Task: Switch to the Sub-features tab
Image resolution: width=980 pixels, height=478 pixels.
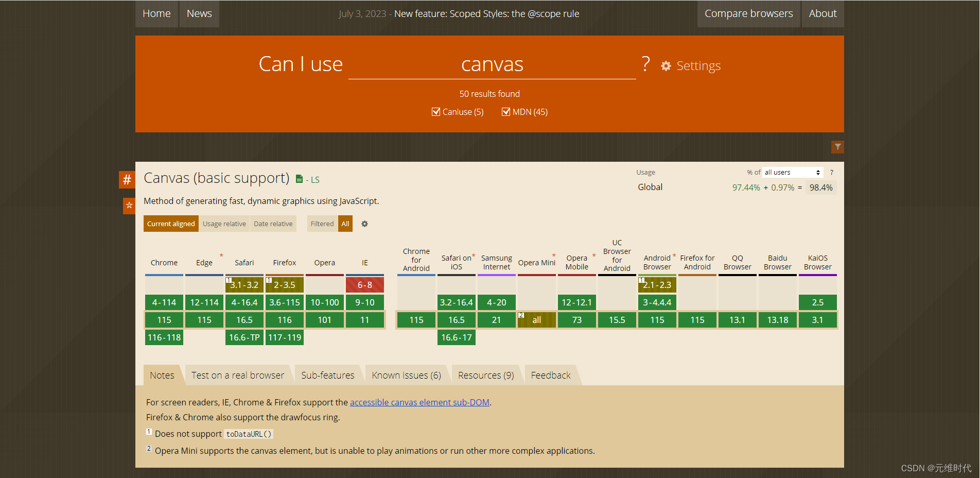Action: tap(328, 375)
